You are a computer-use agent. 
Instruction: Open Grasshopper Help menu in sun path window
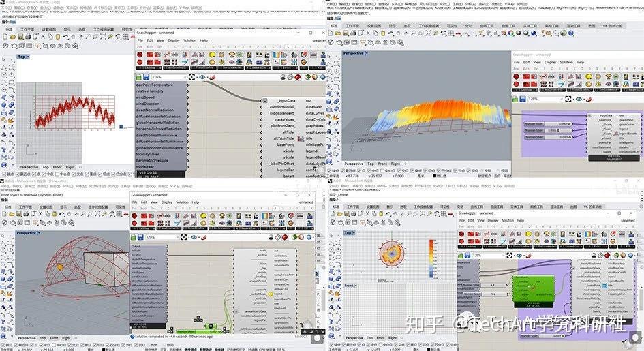(196, 202)
